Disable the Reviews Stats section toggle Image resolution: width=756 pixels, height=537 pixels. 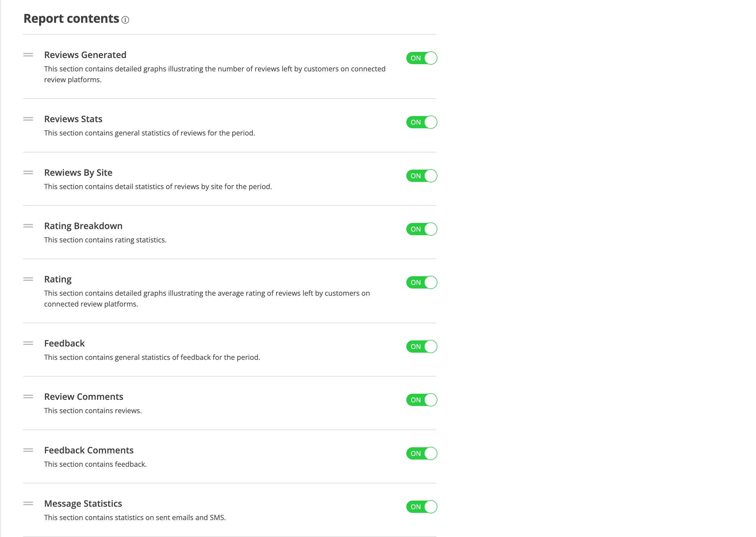[422, 122]
